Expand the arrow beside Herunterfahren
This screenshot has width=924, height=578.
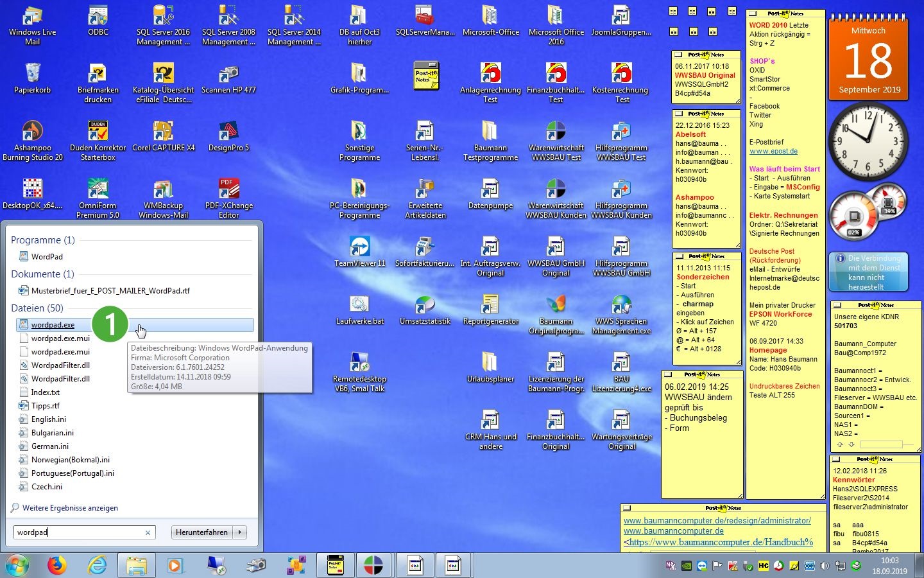(240, 532)
